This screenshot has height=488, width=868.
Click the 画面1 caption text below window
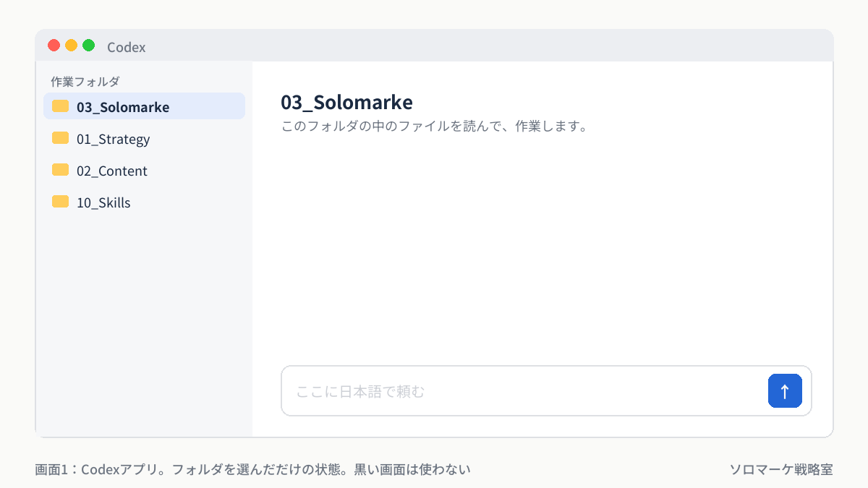[x=253, y=469]
